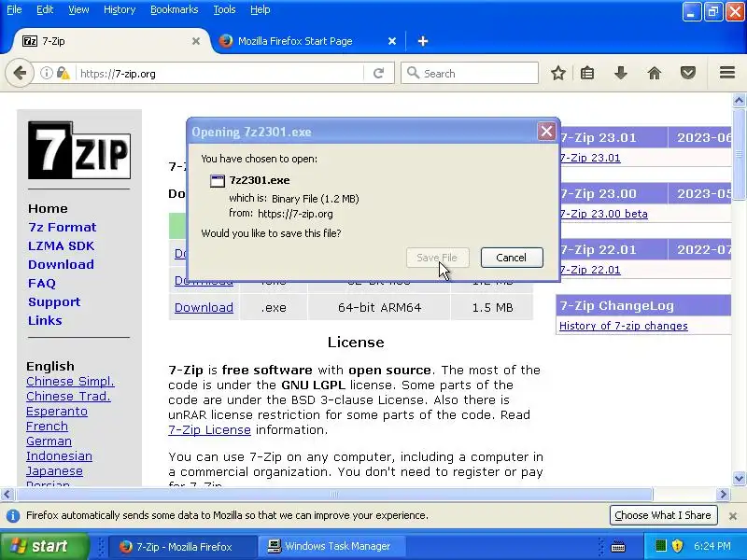Close the 7-Zip tab
Image resolution: width=747 pixels, height=560 pixels.
click(x=196, y=41)
